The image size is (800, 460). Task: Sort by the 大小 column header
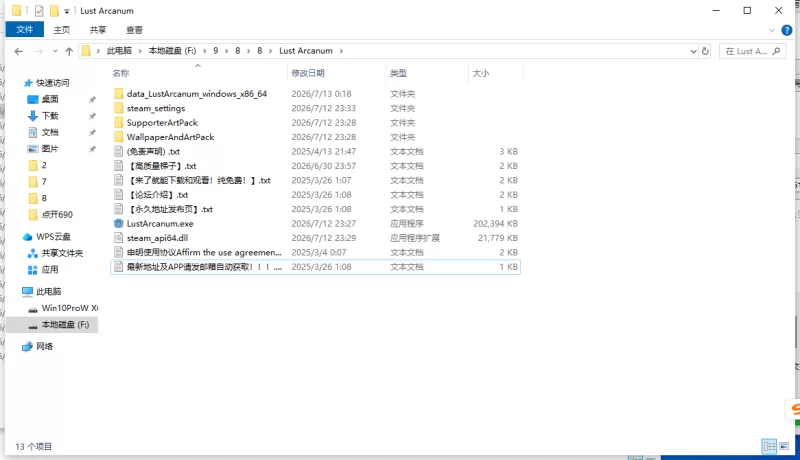[480, 73]
